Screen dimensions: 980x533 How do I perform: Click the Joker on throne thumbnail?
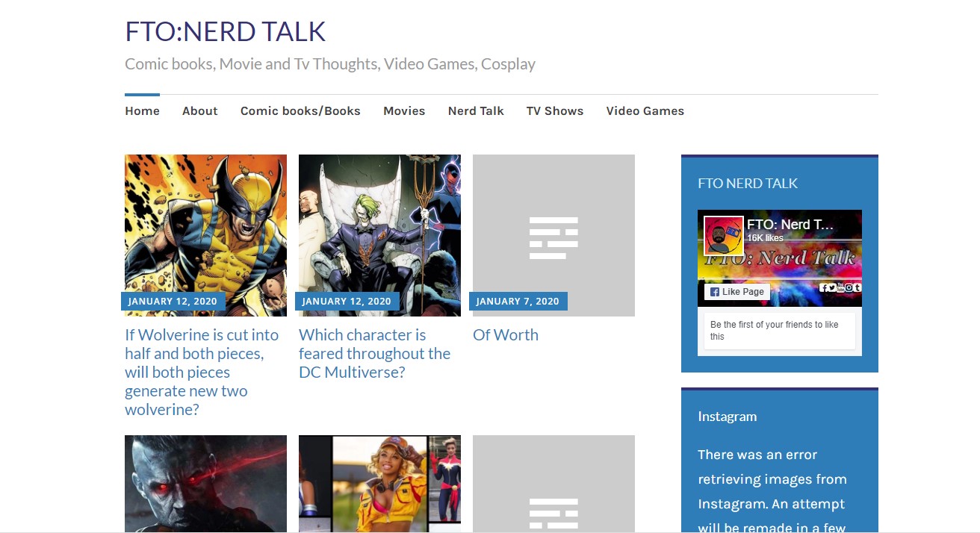379,224
